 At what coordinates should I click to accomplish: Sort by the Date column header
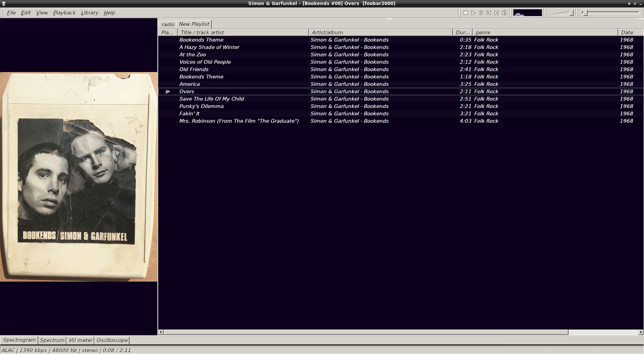point(630,32)
